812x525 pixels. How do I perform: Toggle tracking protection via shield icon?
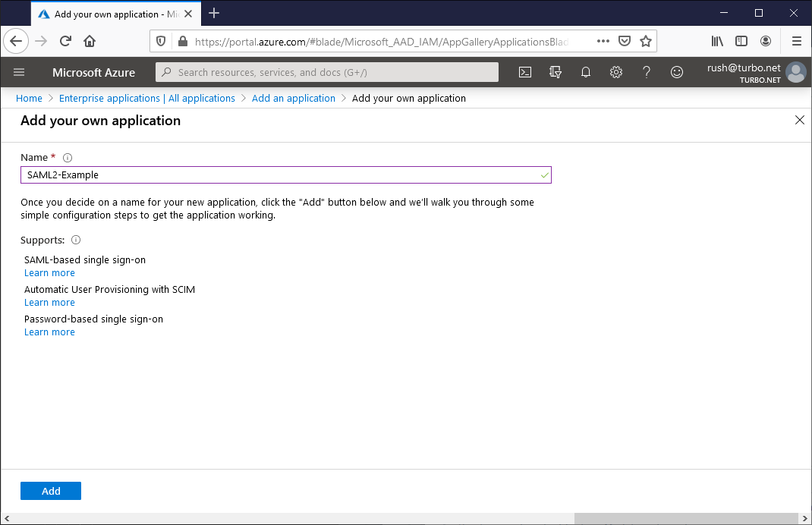pyautogui.click(x=160, y=41)
